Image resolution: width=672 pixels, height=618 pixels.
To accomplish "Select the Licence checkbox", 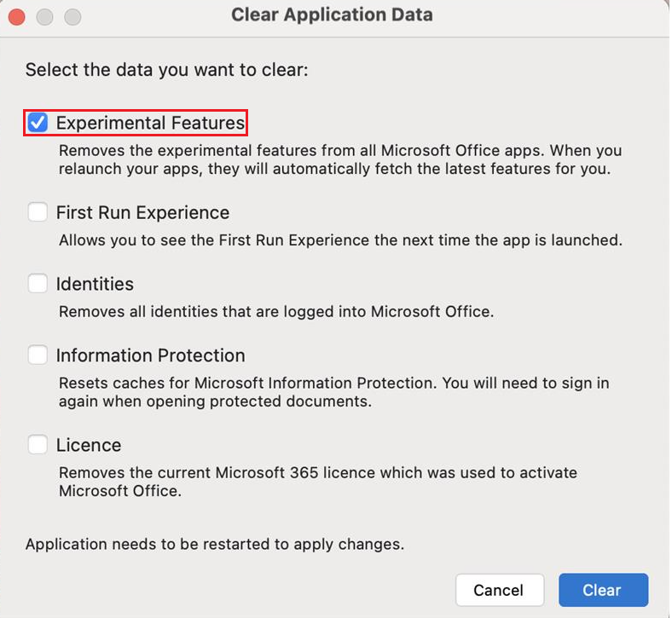I will click(38, 445).
